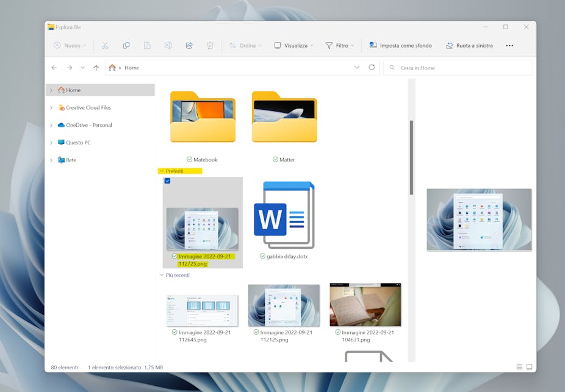Image resolution: width=565 pixels, height=392 pixels.
Task: Click the vertical scrollbar in file list
Action: 411,157
